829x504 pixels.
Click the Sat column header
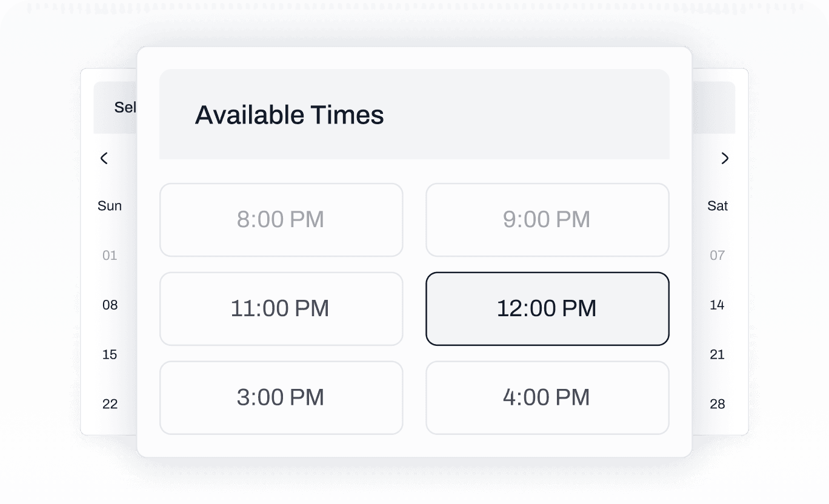(717, 205)
